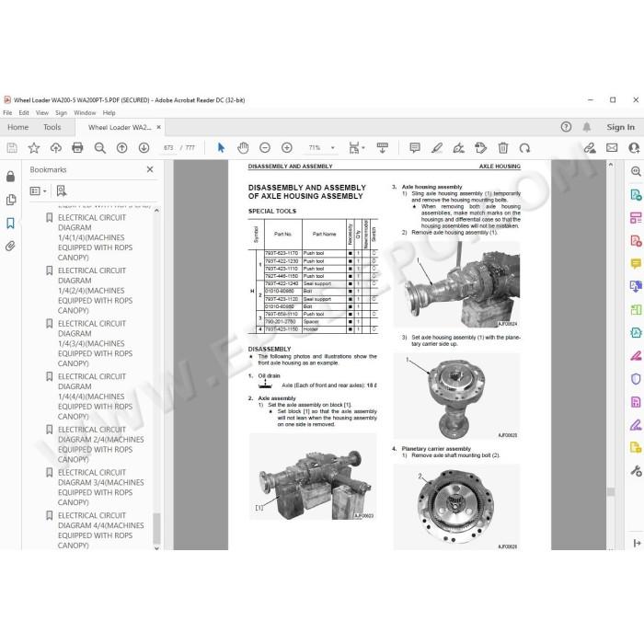Open Attachments paperclip panel icon
Screen dimensions: 644x644
[x=11, y=246]
